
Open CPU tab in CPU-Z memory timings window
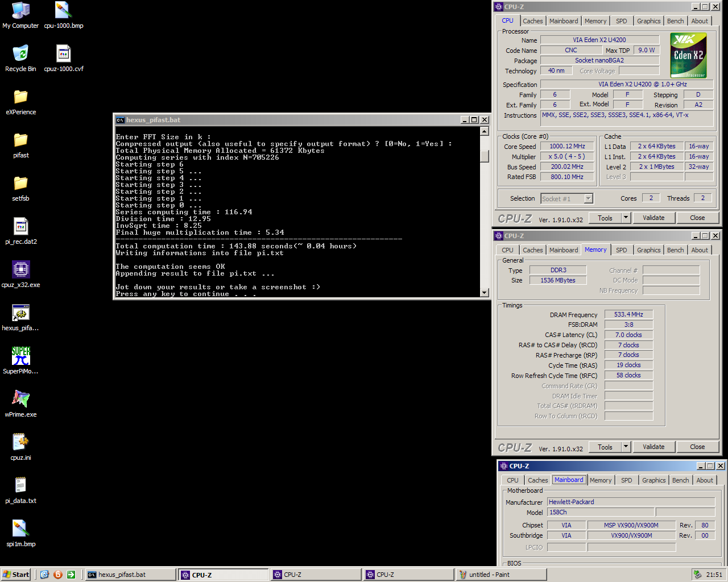507,250
